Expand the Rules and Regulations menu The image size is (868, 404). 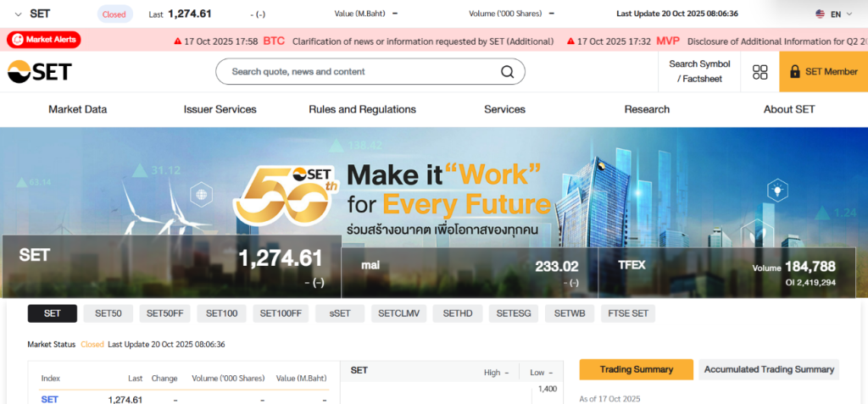[362, 109]
